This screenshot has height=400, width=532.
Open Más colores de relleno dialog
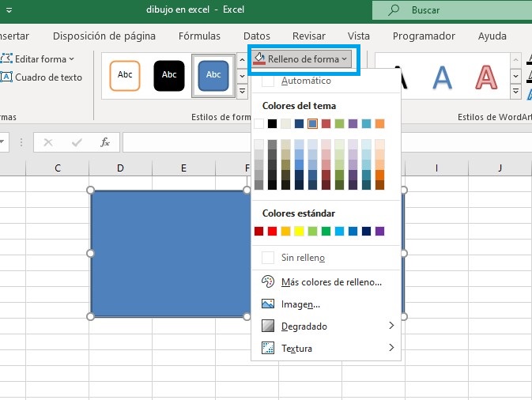[326, 282]
